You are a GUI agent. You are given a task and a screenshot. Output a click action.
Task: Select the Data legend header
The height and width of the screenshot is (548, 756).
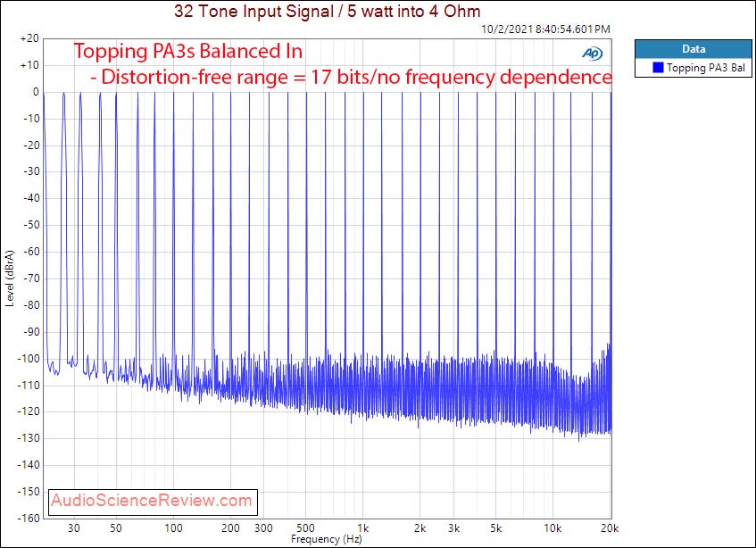[694, 49]
